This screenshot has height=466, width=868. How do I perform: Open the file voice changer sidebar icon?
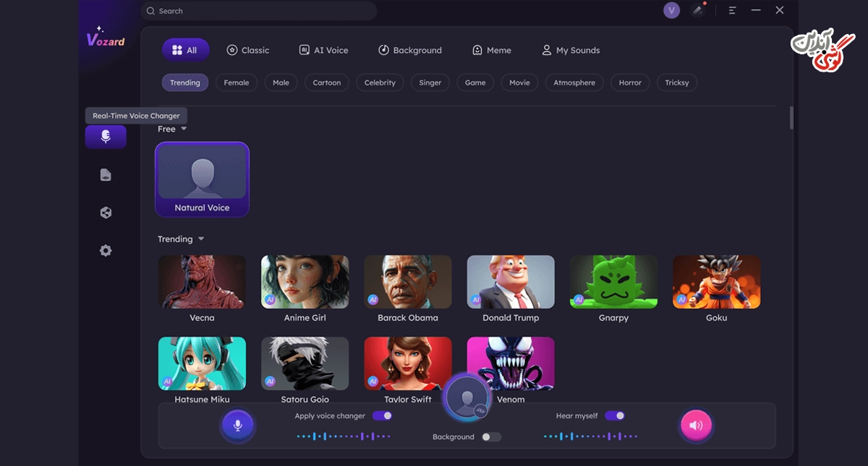click(x=106, y=175)
